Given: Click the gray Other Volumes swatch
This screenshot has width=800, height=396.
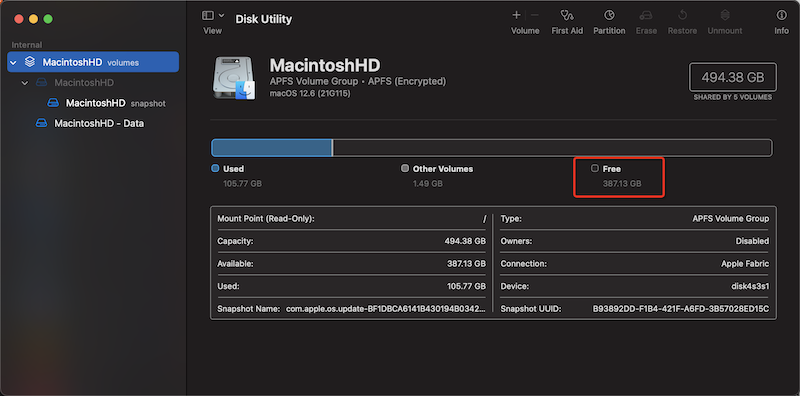Looking at the screenshot, I should pyautogui.click(x=405, y=168).
